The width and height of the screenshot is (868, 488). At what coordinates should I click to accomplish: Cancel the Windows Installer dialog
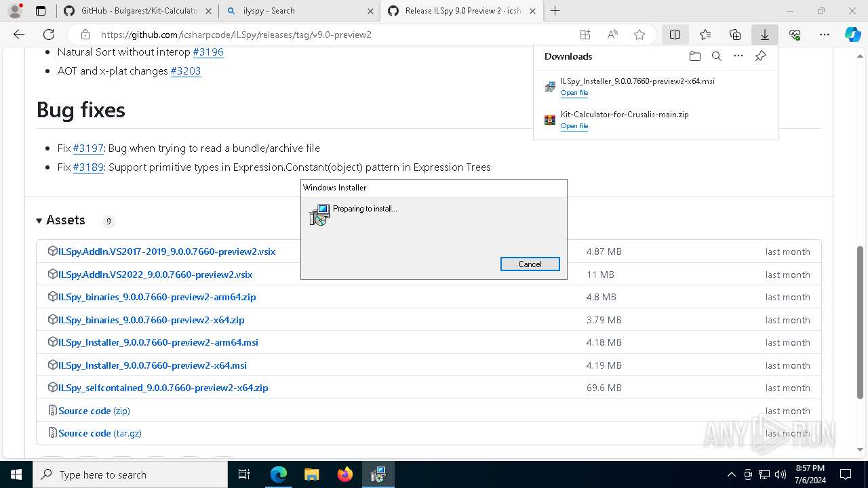click(530, 264)
